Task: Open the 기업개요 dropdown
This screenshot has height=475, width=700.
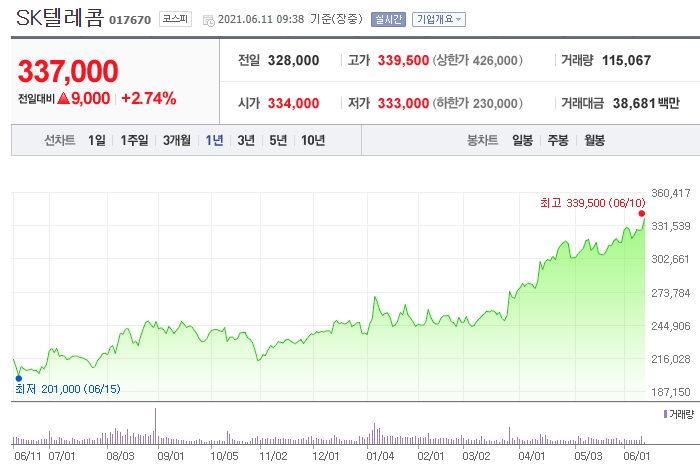Action: pyautogui.click(x=438, y=19)
